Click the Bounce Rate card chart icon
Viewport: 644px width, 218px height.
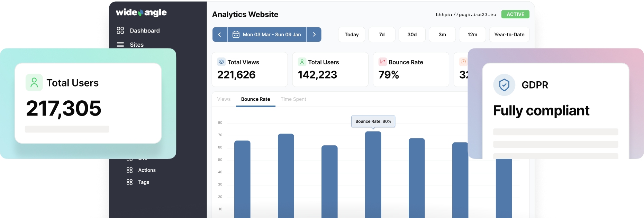pos(382,62)
